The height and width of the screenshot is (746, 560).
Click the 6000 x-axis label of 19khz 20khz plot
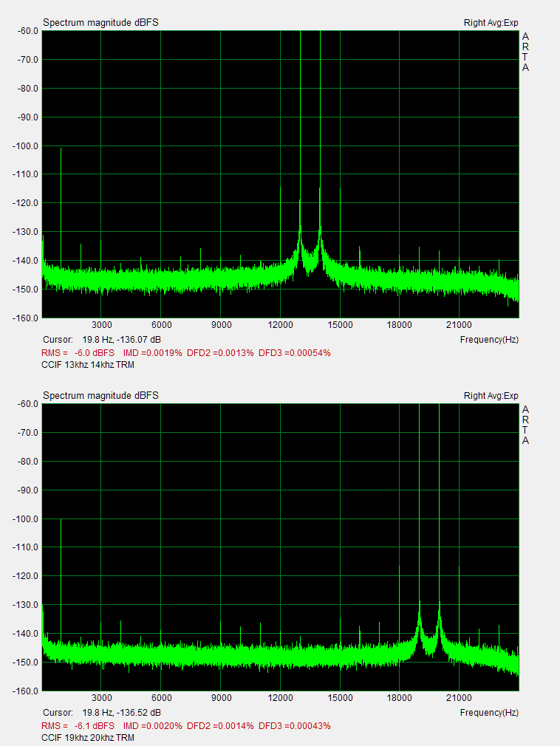click(162, 698)
